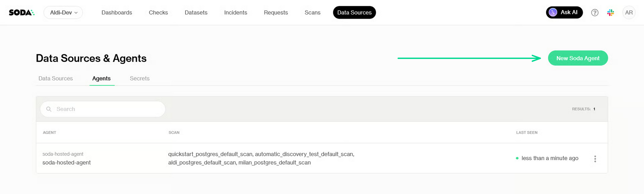Navigate to Datasets

click(x=196, y=13)
